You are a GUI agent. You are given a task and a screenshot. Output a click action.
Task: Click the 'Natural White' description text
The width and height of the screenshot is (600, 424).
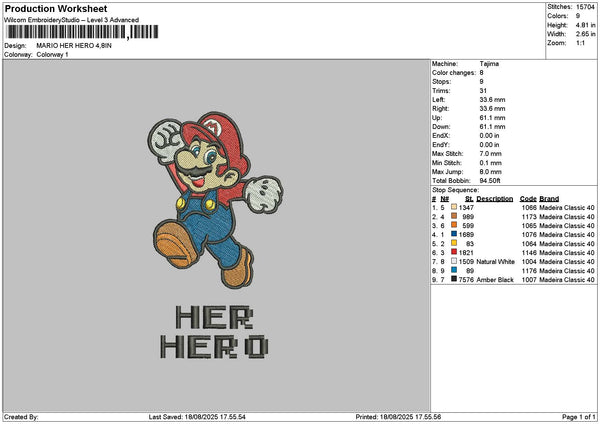click(496, 262)
